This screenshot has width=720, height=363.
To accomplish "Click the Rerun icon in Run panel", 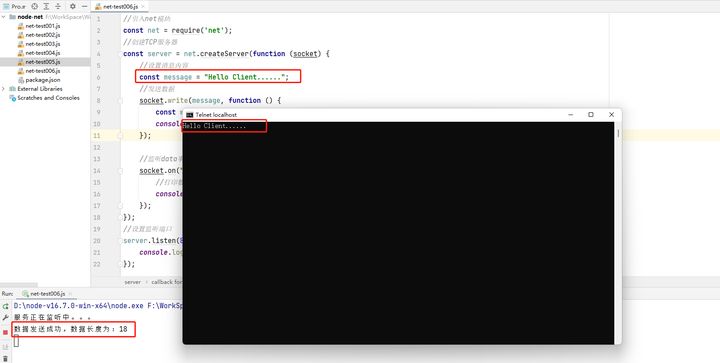I will click(6, 306).
